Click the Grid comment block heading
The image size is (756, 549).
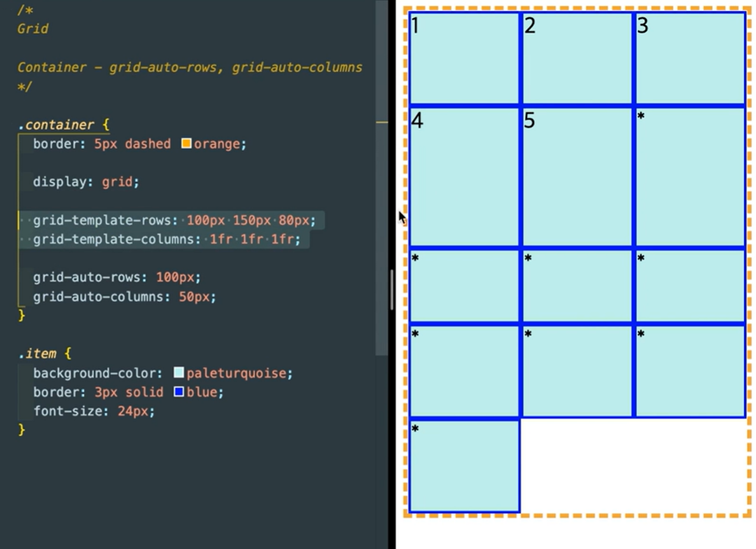[32, 29]
